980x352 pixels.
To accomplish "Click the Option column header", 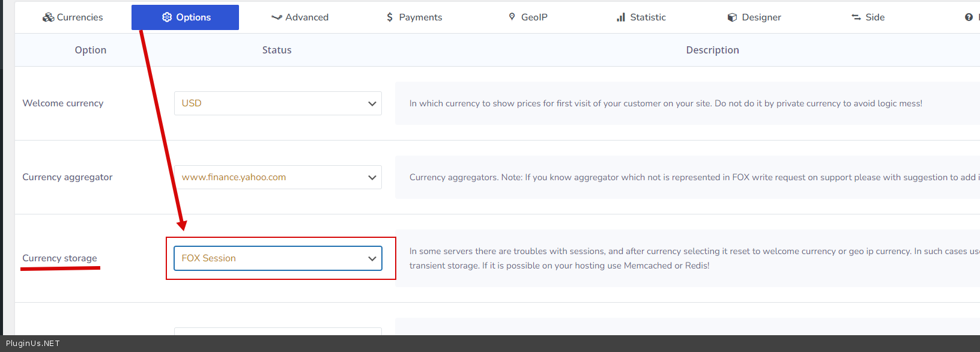I will point(91,50).
